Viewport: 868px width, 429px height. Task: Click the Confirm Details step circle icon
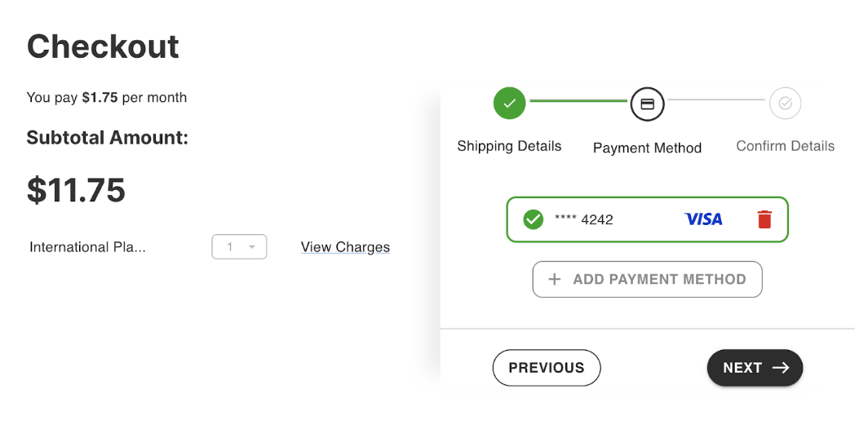[x=785, y=103]
